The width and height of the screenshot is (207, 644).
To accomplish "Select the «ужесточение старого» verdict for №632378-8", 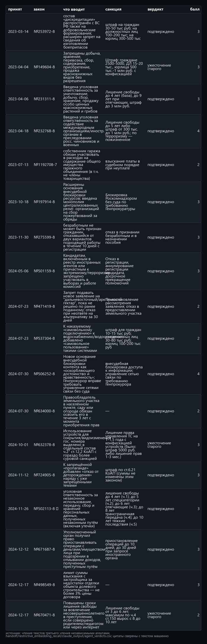I will click(x=159, y=445).
